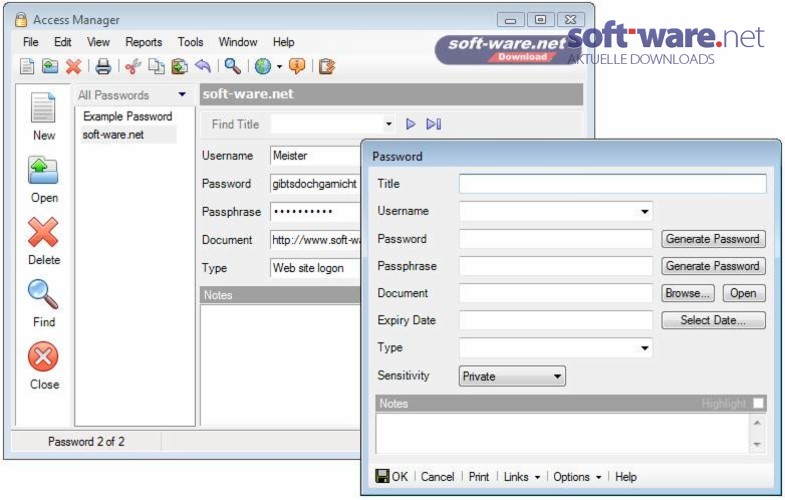Click the open file toolbar icon
785x500 pixels.
point(50,66)
